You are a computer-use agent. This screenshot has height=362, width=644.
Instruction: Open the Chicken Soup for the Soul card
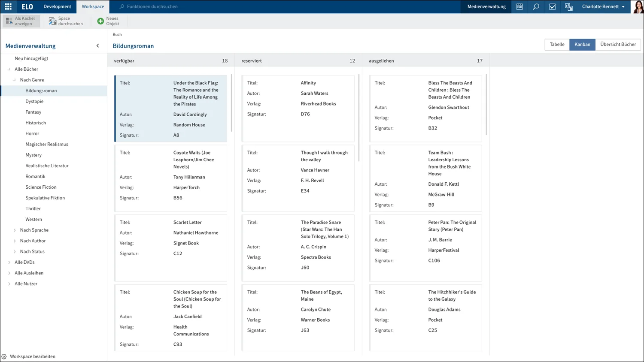click(x=170, y=318)
